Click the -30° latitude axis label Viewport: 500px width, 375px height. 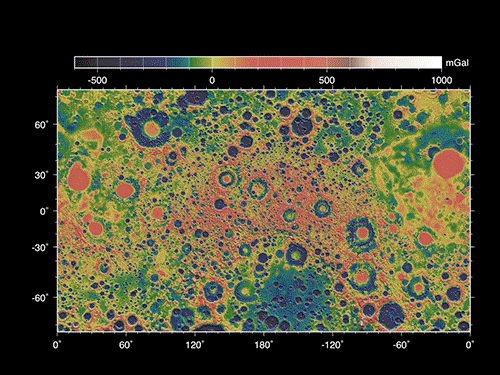(x=40, y=248)
